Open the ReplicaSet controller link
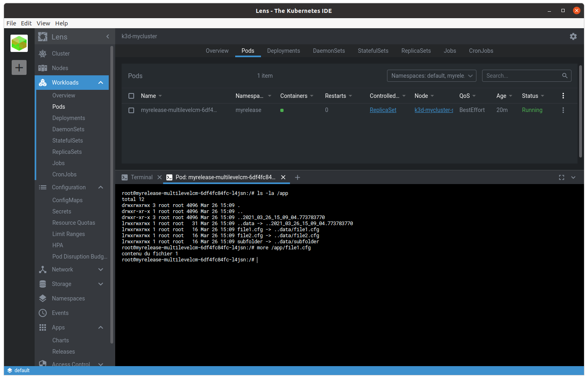This screenshot has height=379, width=588. pyautogui.click(x=383, y=110)
